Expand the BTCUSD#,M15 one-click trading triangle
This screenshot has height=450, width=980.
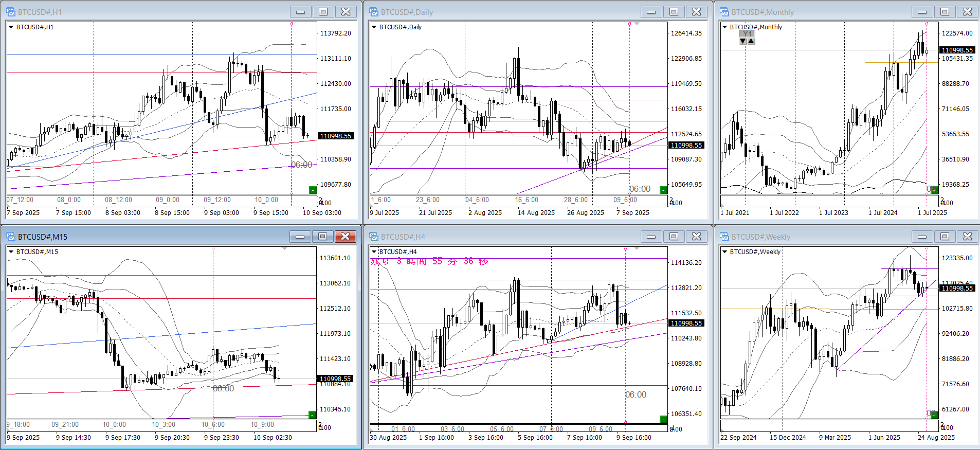point(11,252)
